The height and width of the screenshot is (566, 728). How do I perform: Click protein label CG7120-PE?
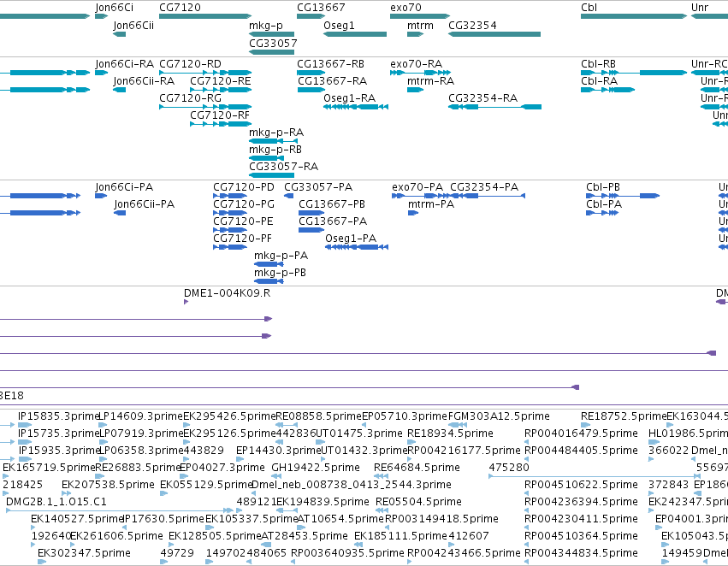pyautogui.click(x=243, y=221)
